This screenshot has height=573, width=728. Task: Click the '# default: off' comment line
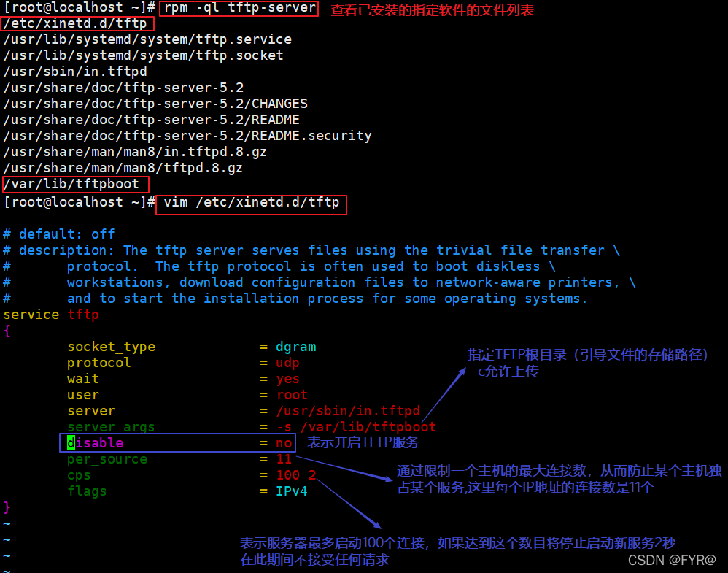[x=59, y=234]
